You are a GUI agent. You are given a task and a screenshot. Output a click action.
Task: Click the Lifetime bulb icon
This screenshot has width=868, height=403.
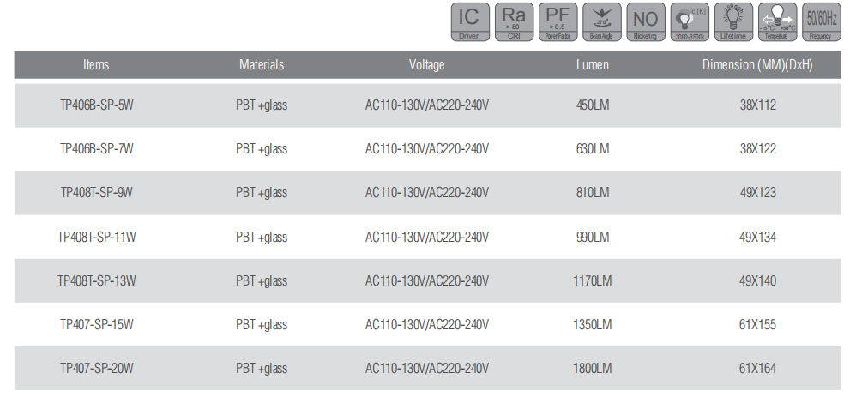732,22
